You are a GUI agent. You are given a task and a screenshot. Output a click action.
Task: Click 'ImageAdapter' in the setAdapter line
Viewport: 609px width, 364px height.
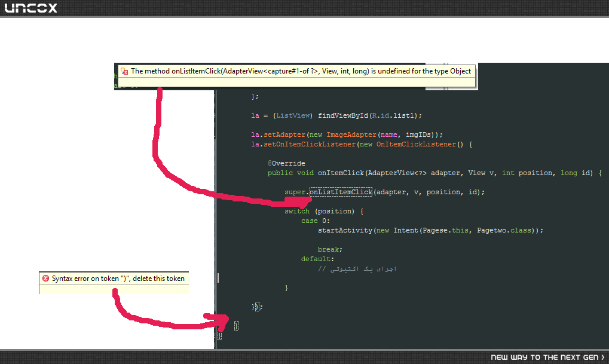[351, 134]
